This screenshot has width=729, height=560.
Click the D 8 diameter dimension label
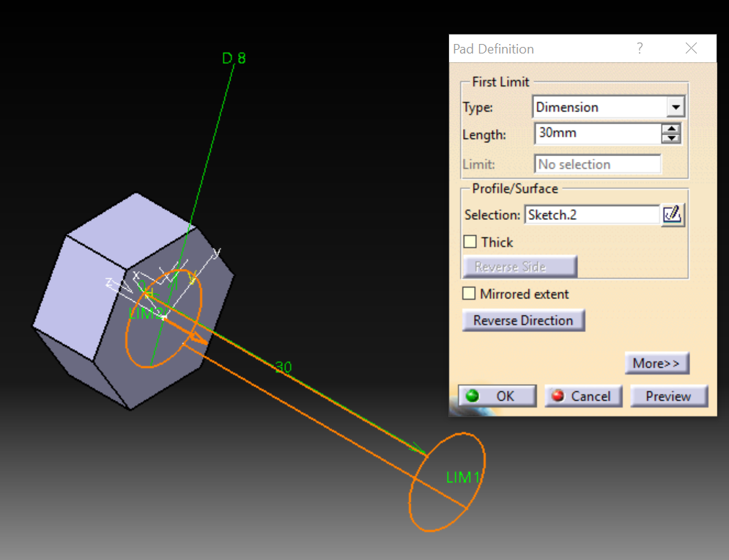[x=234, y=58]
